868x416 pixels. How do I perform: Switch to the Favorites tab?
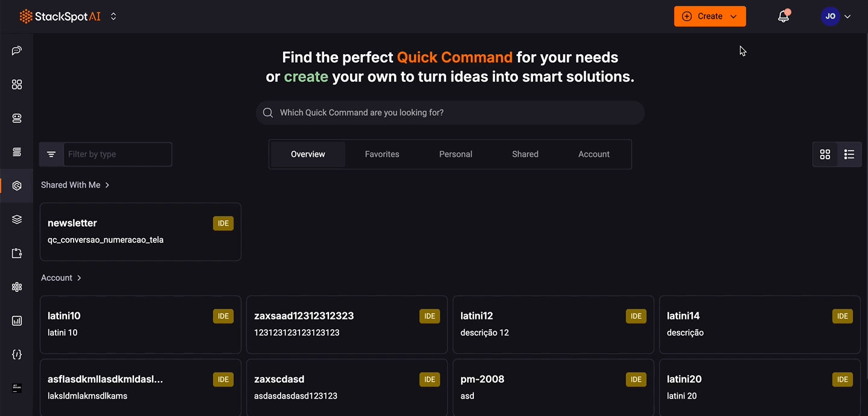[381, 154]
